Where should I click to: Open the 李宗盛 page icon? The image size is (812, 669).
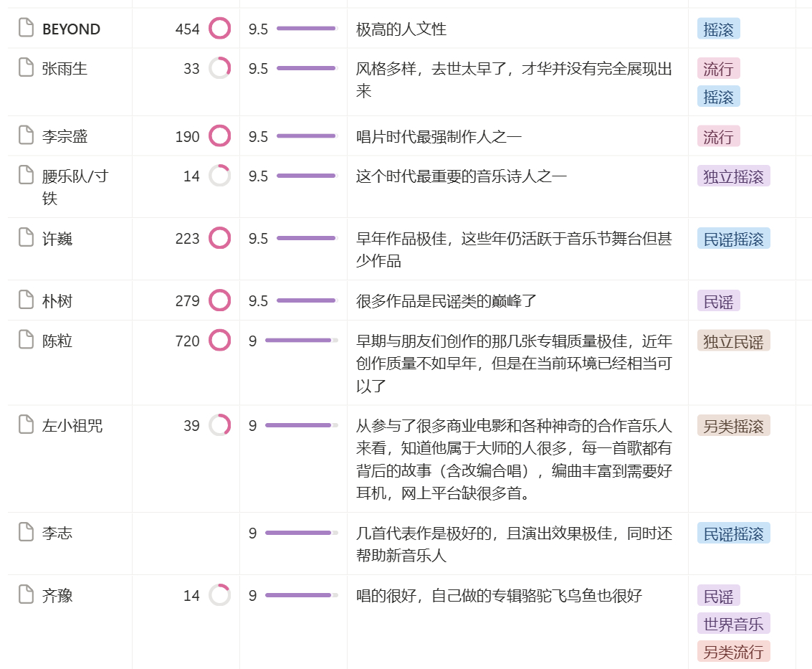(x=26, y=136)
